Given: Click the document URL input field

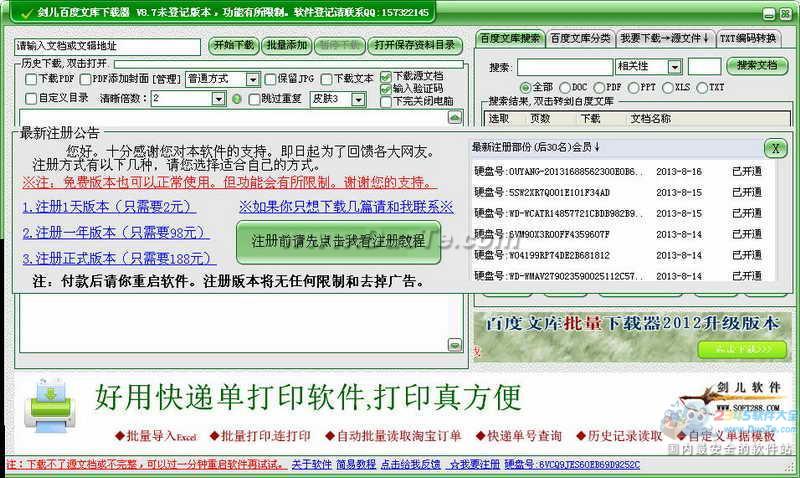Looking at the screenshot, I should click(x=107, y=46).
